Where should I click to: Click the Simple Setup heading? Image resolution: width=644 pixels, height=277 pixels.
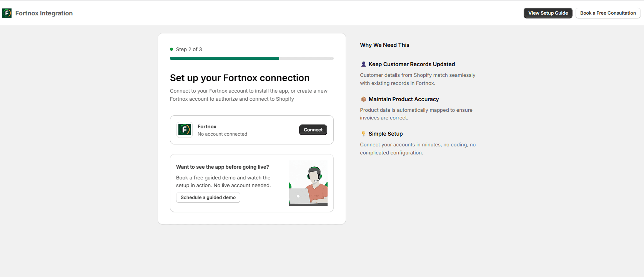(386, 134)
